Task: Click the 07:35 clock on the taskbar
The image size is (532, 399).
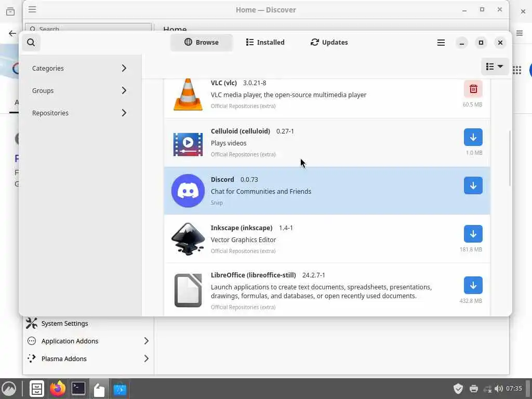Action: tap(514, 389)
